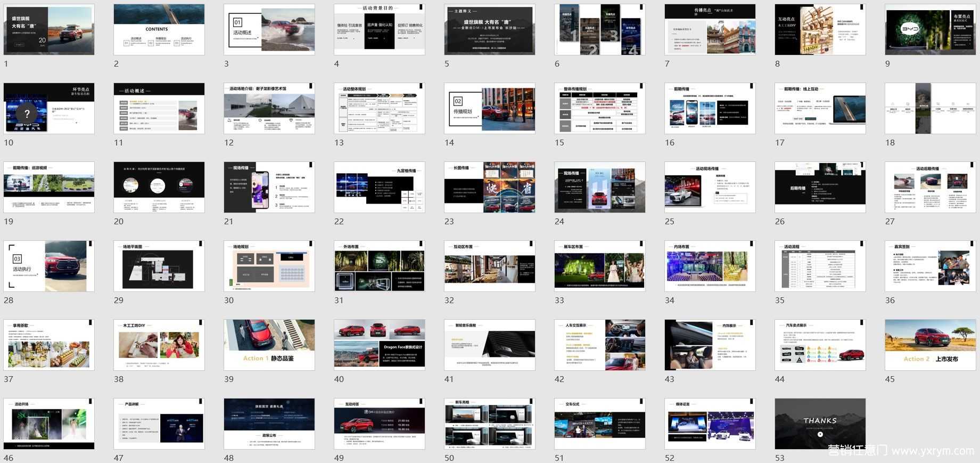The height and width of the screenshot is (463, 980).
Task: Open slide 35 活动流程 table
Action: [820, 266]
